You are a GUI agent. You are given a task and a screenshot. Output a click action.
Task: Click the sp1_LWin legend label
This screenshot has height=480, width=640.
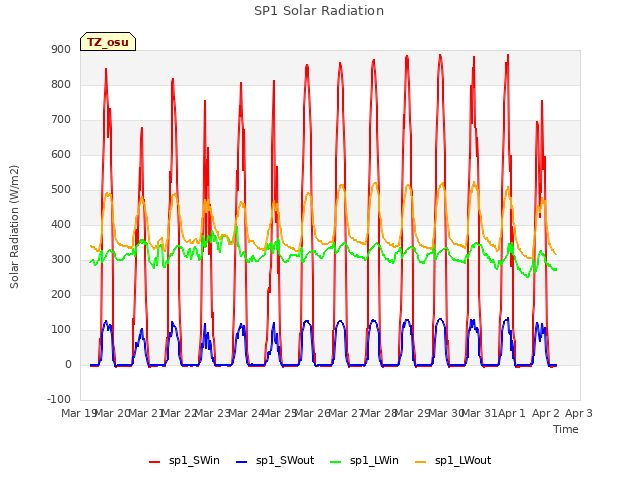pyautogui.click(x=374, y=460)
